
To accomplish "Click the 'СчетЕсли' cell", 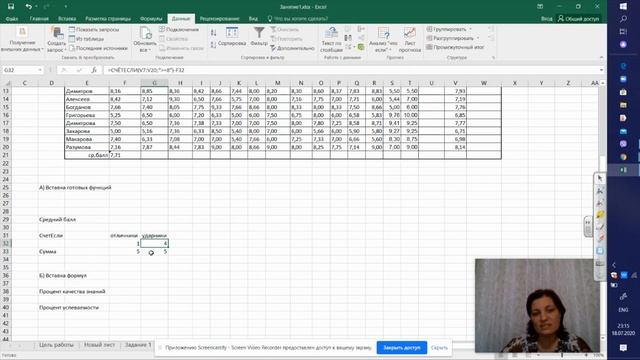I will pos(51,236).
